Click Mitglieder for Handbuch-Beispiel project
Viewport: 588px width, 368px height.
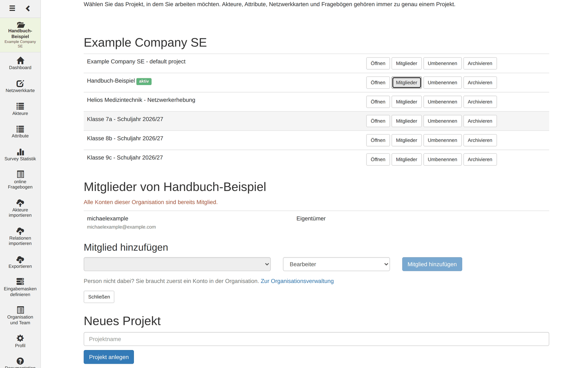(x=406, y=83)
